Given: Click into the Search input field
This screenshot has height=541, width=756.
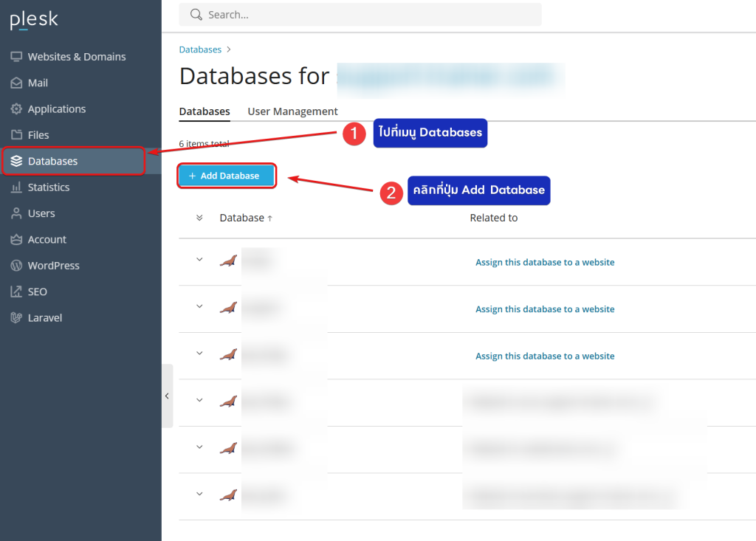Looking at the screenshot, I should click(x=369, y=15).
